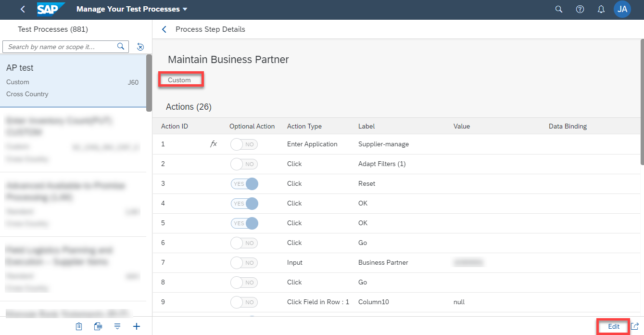The image size is (644, 335).
Task: Open the help question mark icon
Action: 580,9
